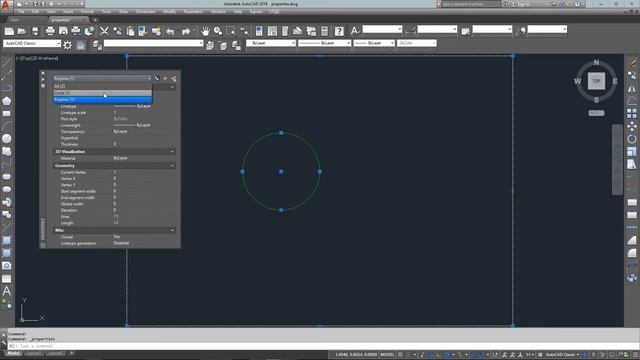Click the Paste clipboard icon
Screen dimensions: 640x360
[x=130, y=31]
